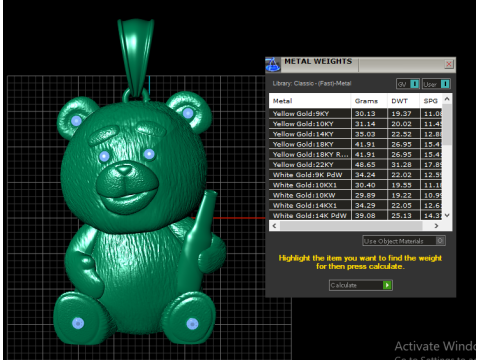Click the 35.03 grams value
This screenshot has width=480, height=360.
coord(365,134)
